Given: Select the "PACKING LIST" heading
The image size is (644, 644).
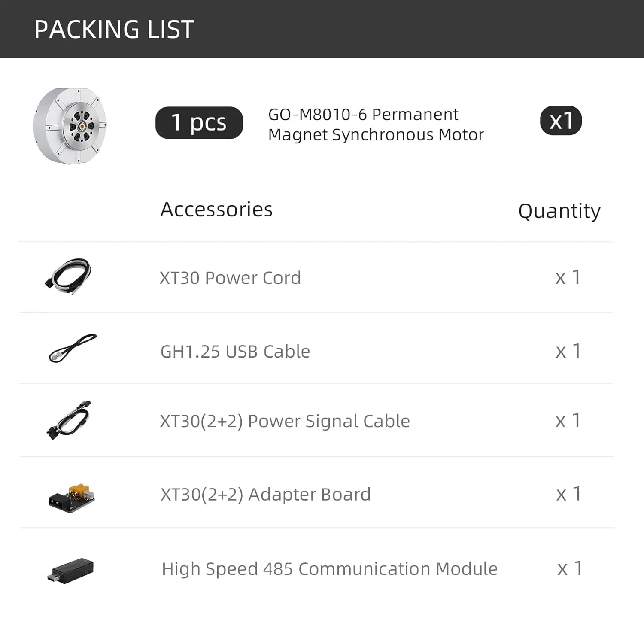Looking at the screenshot, I should click(114, 29).
